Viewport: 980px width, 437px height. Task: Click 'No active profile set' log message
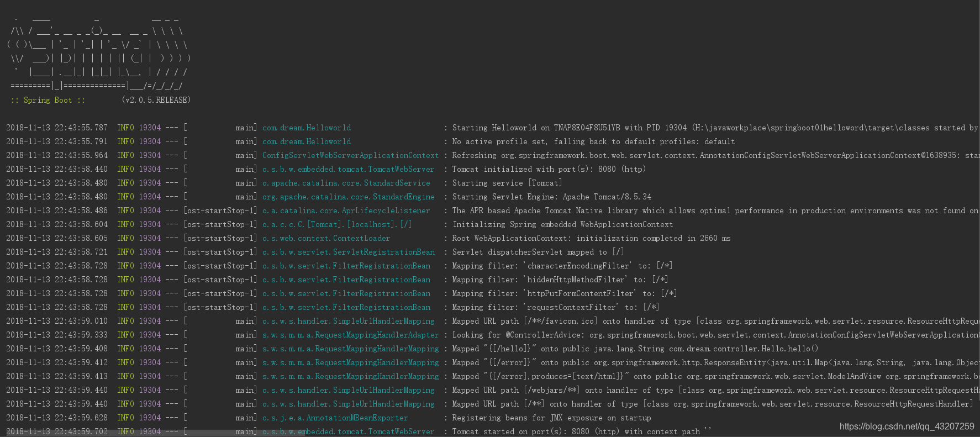(x=594, y=141)
